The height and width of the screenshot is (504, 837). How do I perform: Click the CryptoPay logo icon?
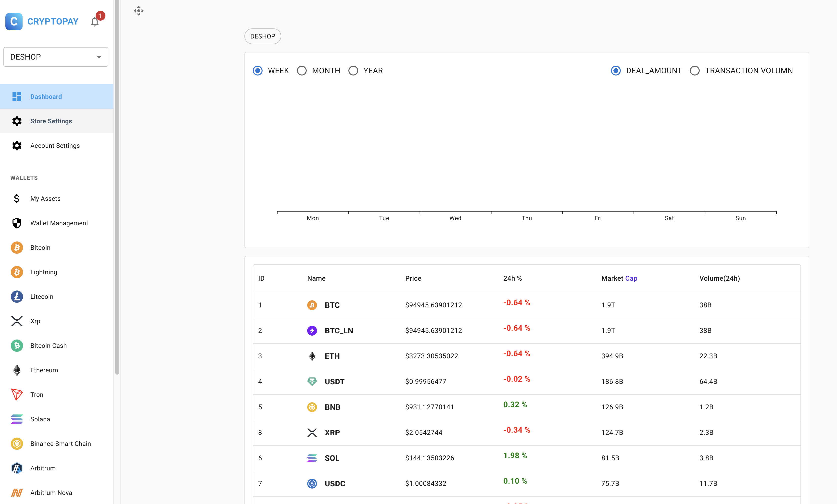[x=14, y=21]
